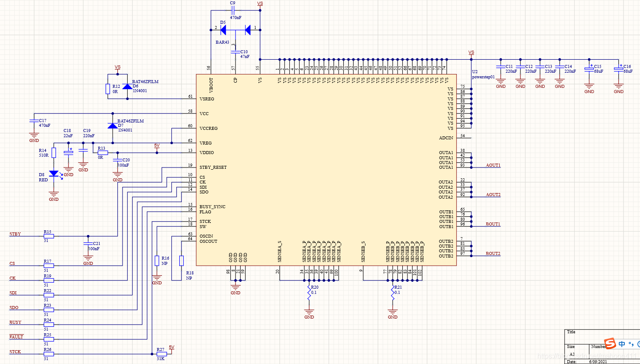This screenshot has height=364, width=640.
Task: Click the OSCIN pin name
Action: tap(206, 236)
